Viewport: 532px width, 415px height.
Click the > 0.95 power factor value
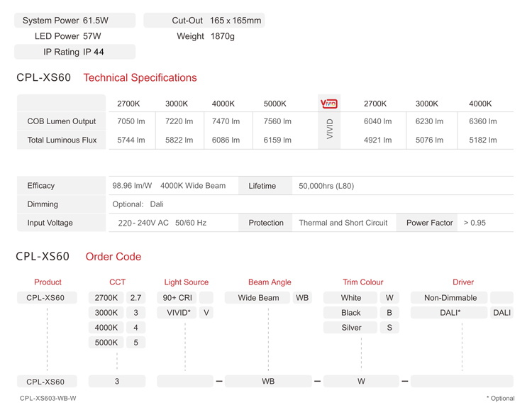pyautogui.click(x=475, y=223)
